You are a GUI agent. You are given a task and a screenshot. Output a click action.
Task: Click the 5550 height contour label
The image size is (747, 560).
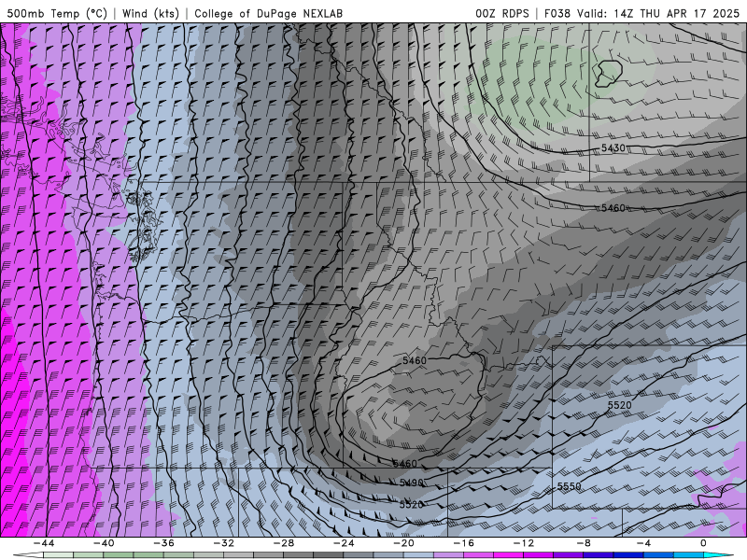[x=570, y=486]
